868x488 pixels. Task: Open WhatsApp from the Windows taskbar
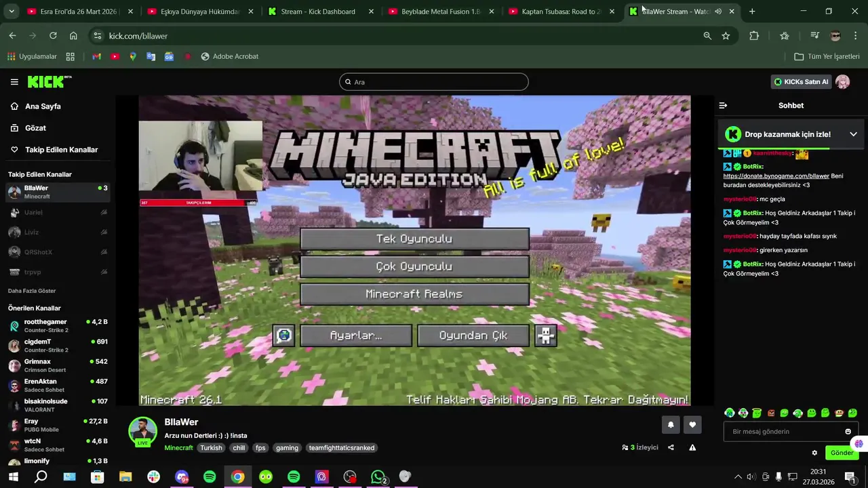(x=378, y=477)
